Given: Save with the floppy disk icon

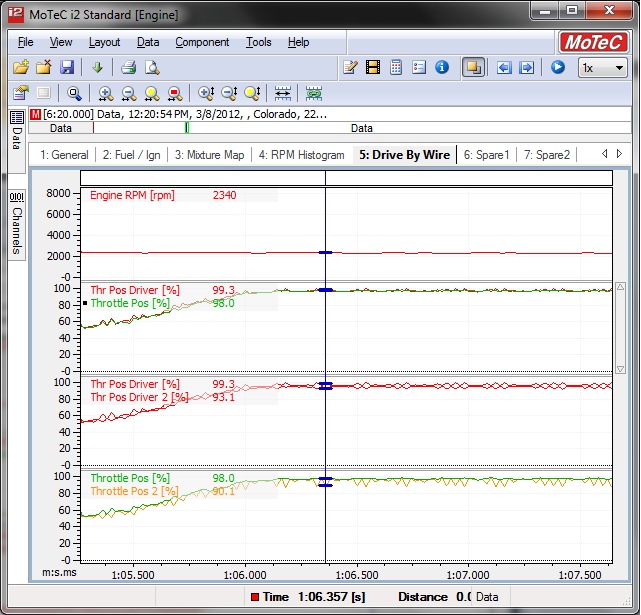Looking at the screenshot, I should pyautogui.click(x=67, y=67).
